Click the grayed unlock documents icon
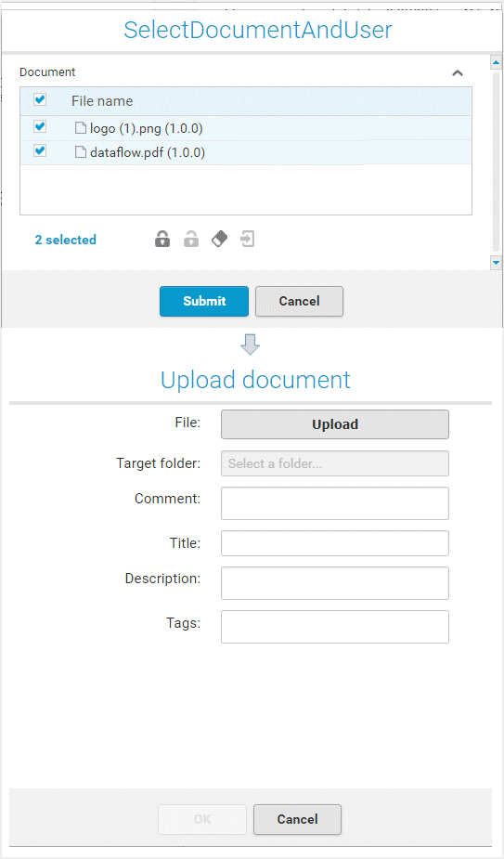This screenshot has width=504, height=859. click(x=190, y=240)
